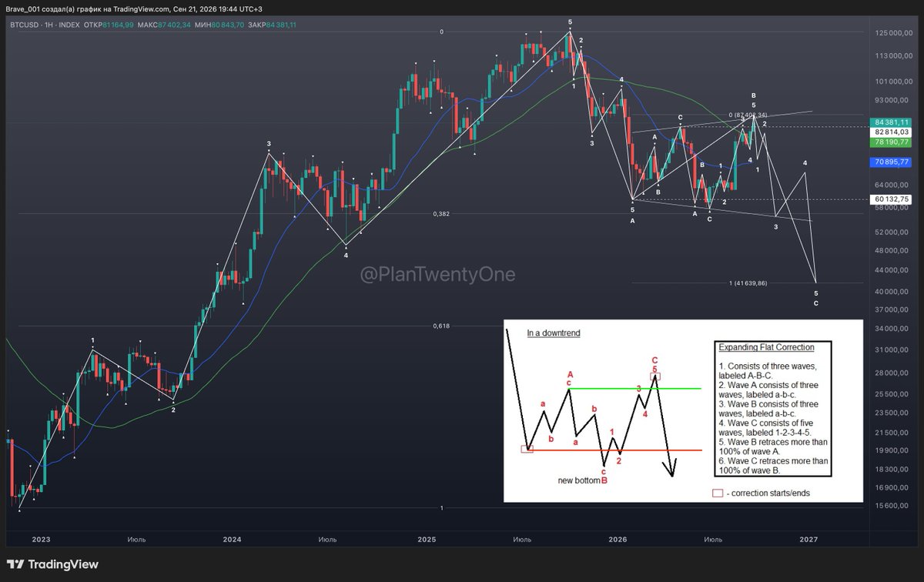The height and width of the screenshot is (582, 924).
Task: Select the 82 814,03 price tag on axis
Action: [892, 132]
